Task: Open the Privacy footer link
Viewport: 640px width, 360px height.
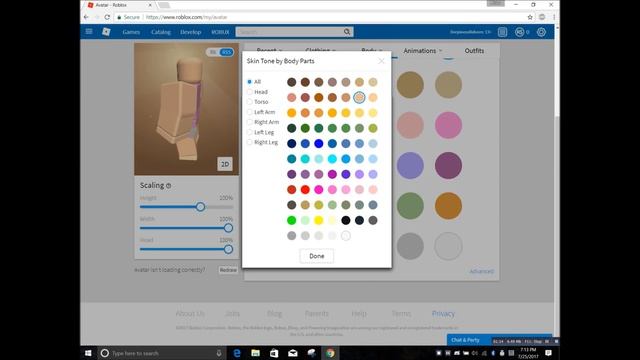Action: coord(443,313)
